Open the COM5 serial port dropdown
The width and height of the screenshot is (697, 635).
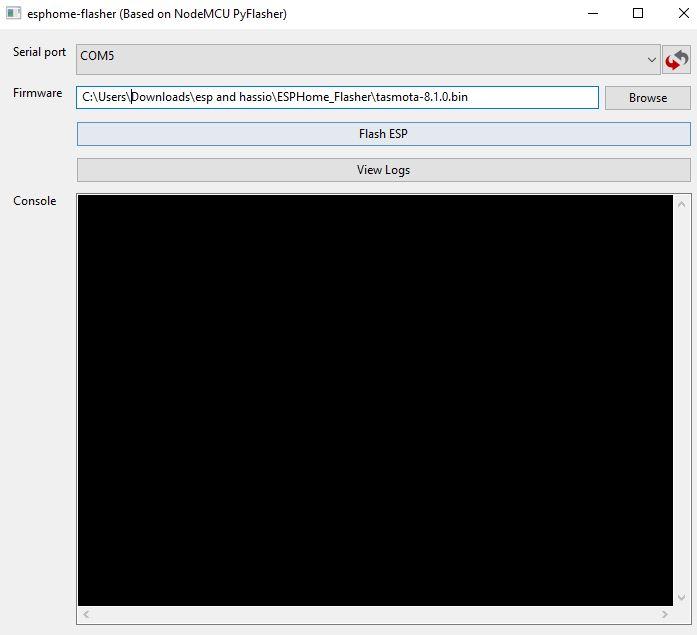pyautogui.click(x=368, y=59)
